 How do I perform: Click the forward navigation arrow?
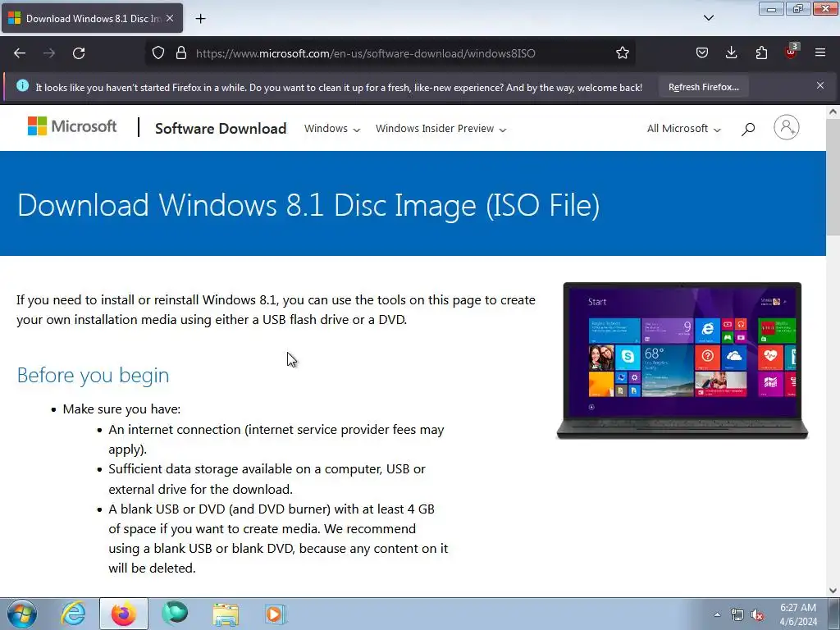click(x=49, y=53)
